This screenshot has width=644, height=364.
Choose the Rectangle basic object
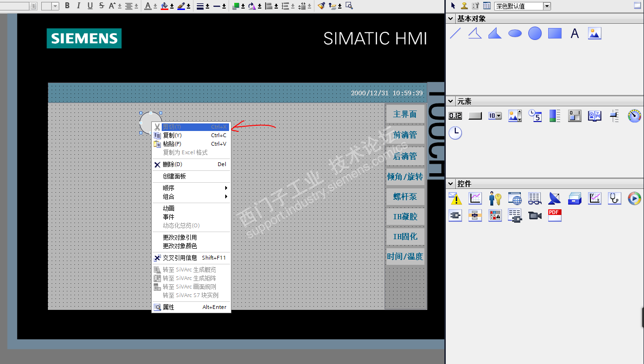point(555,33)
